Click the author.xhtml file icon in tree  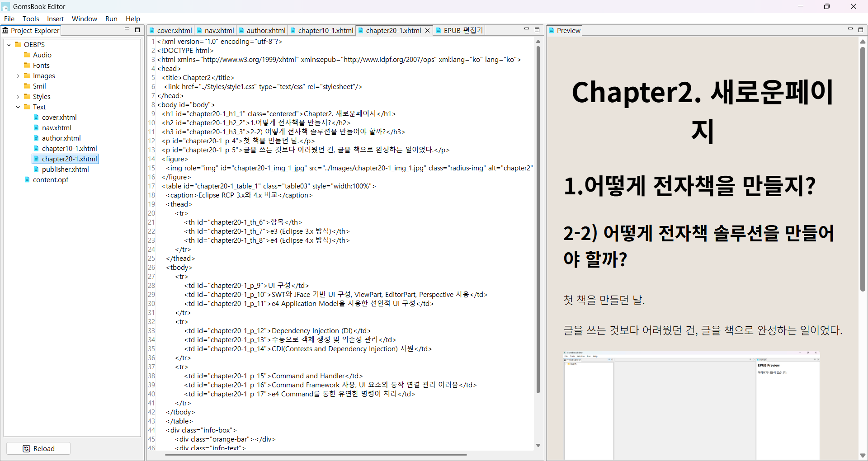coord(36,138)
